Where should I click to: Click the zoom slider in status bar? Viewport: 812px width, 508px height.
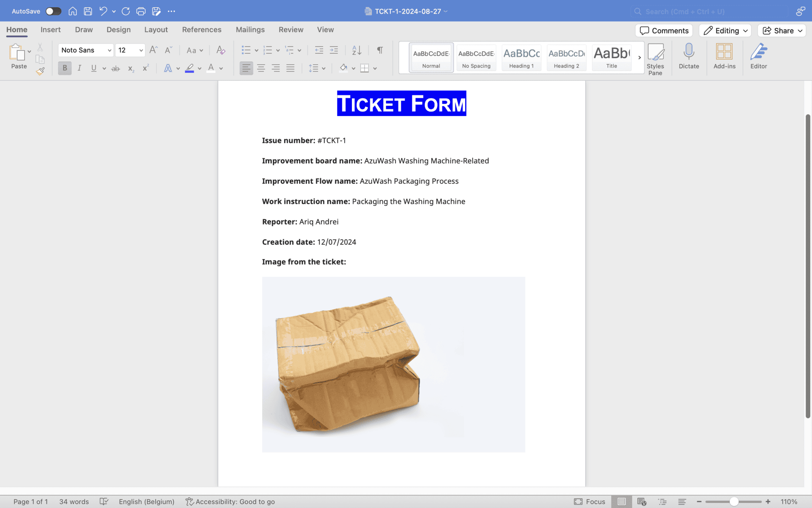[x=734, y=502]
